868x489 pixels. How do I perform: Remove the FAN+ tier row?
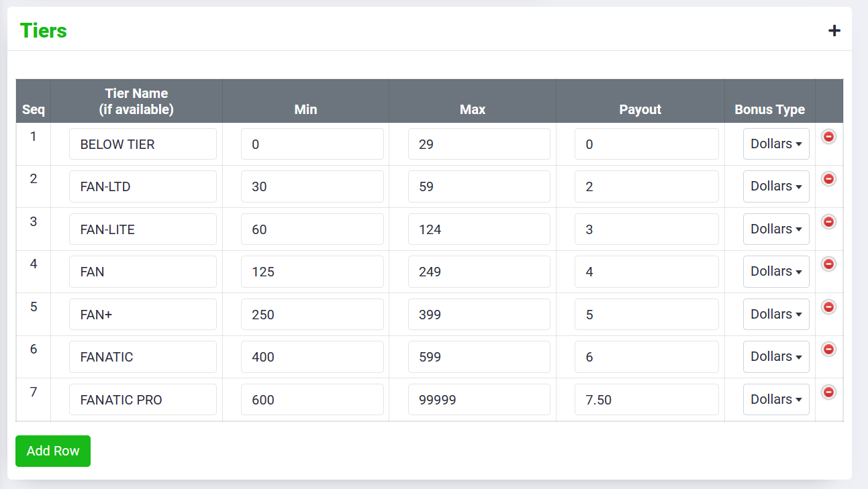pyautogui.click(x=828, y=307)
